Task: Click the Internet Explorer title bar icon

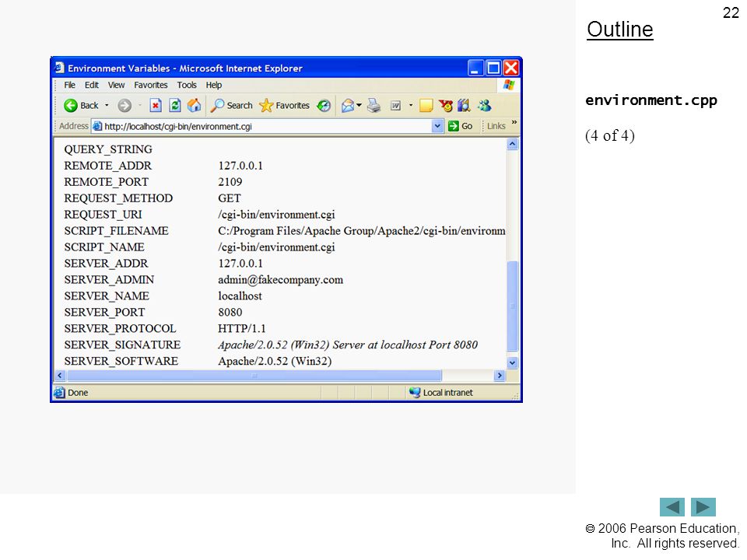Action: coord(59,68)
